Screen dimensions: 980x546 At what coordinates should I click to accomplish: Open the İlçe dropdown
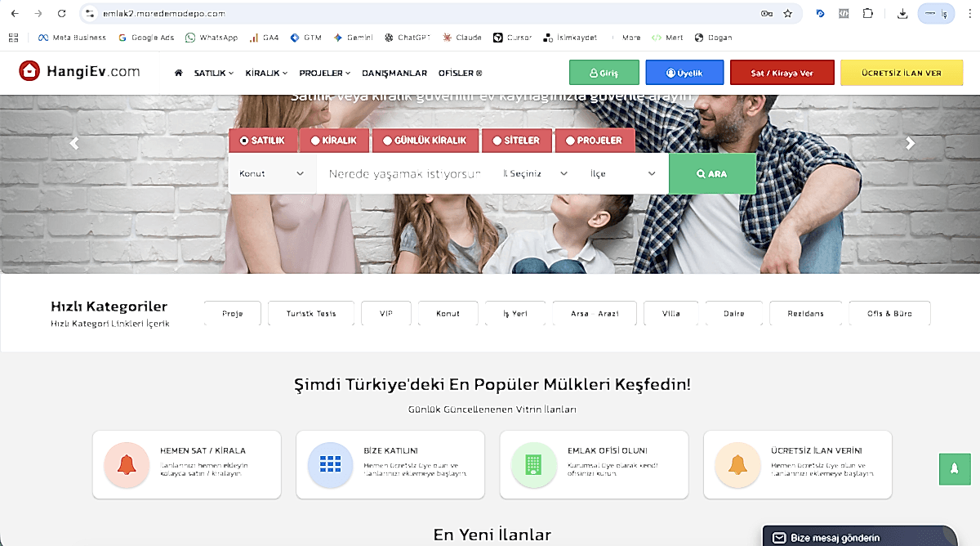(624, 173)
